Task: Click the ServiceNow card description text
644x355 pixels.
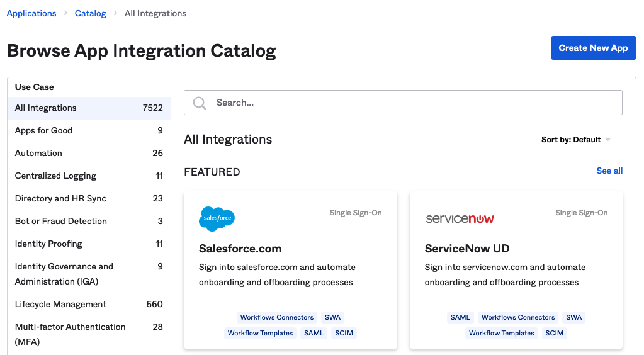Action: coord(505,275)
